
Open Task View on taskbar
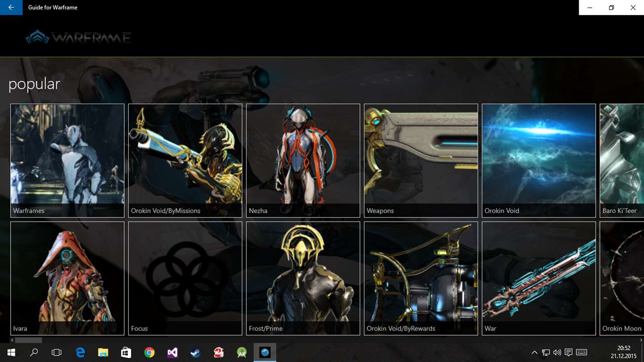click(56, 353)
